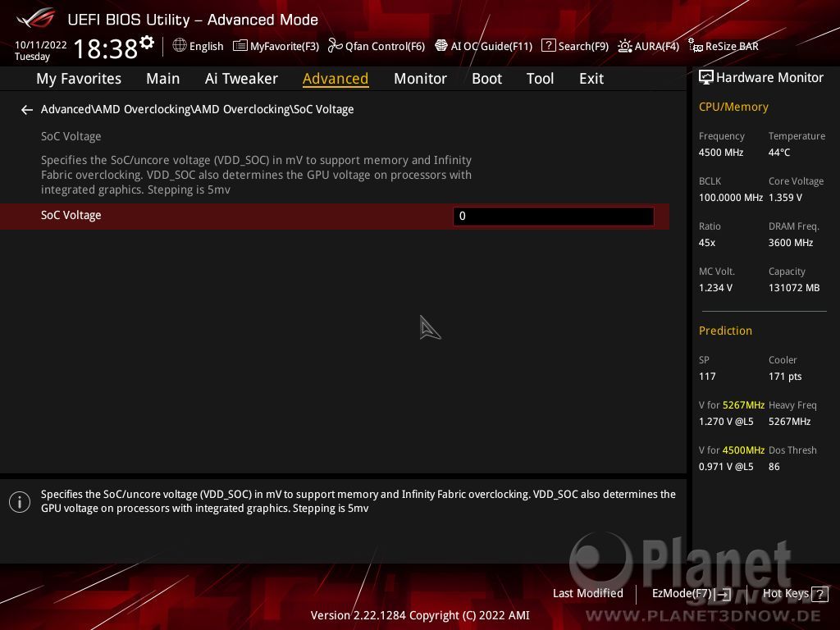Click the Capacity 131072 MB value
Image resolution: width=840 pixels, height=630 pixels.
click(x=794, y=288)
